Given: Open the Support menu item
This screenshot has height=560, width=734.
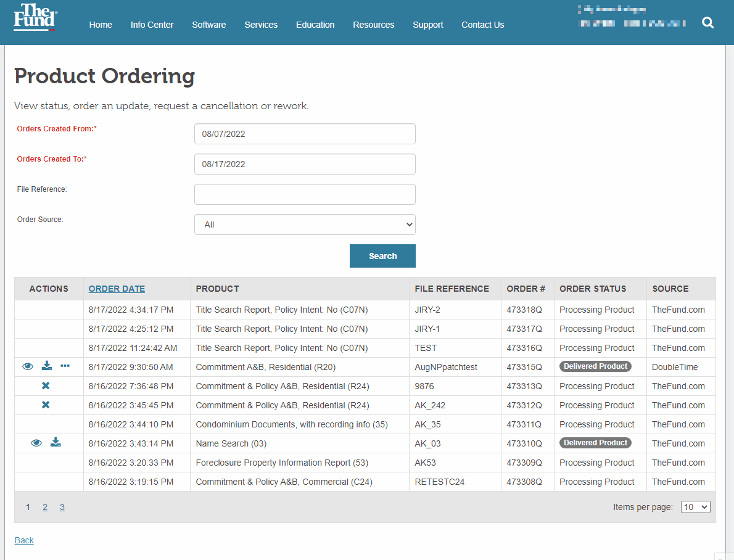Looking at the screenshot, I should [x=427, y=25].
